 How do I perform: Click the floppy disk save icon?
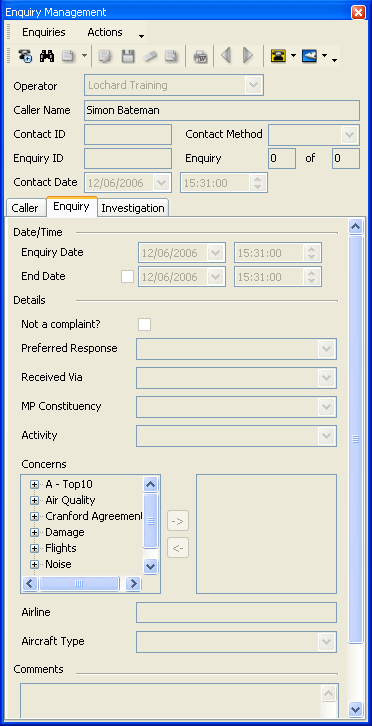point(128,56)
